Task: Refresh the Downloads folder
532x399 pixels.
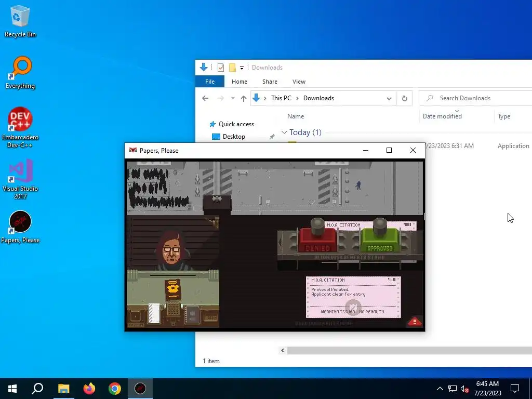Action: pyautogui.click(x=404, y=98)
